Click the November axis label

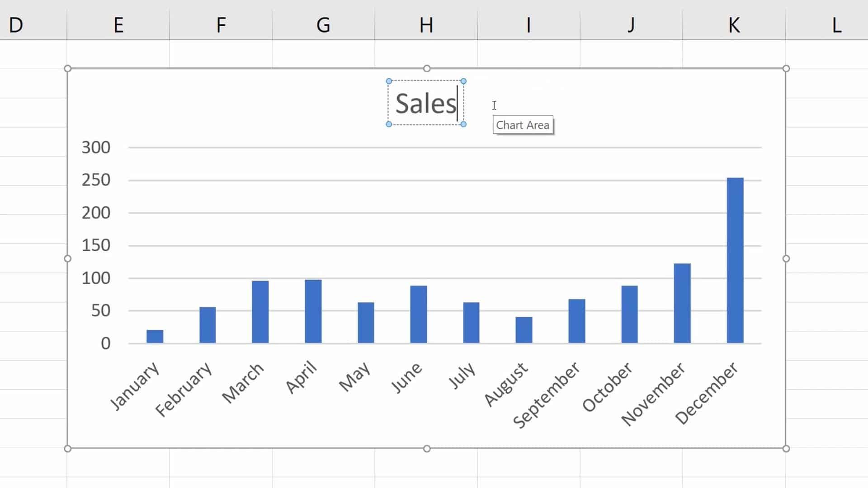pos(653,394)
